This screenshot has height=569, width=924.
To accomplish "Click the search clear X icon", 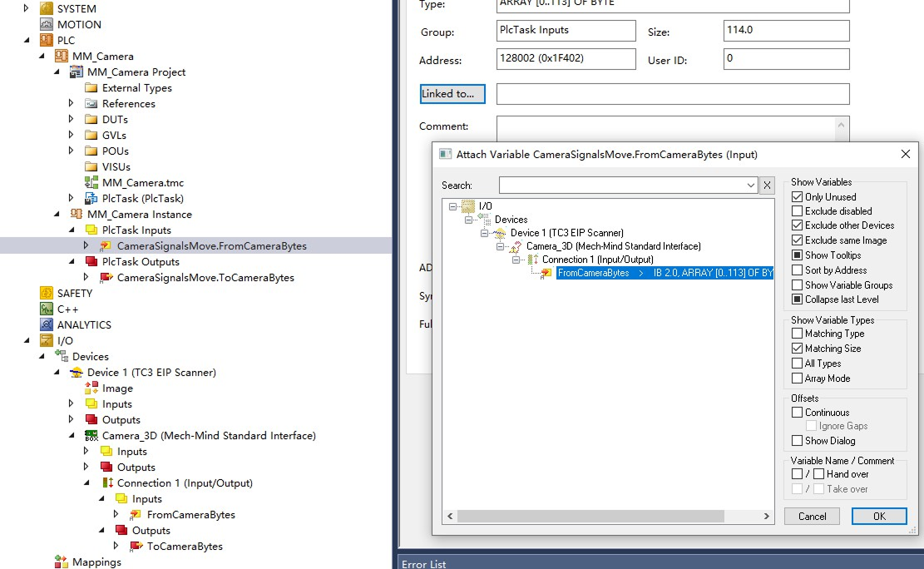I will 767,185.
